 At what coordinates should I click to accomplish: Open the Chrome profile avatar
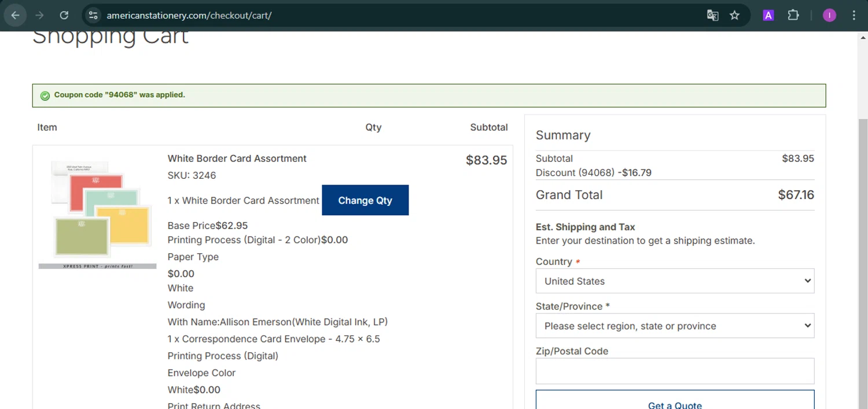(829, 16)
